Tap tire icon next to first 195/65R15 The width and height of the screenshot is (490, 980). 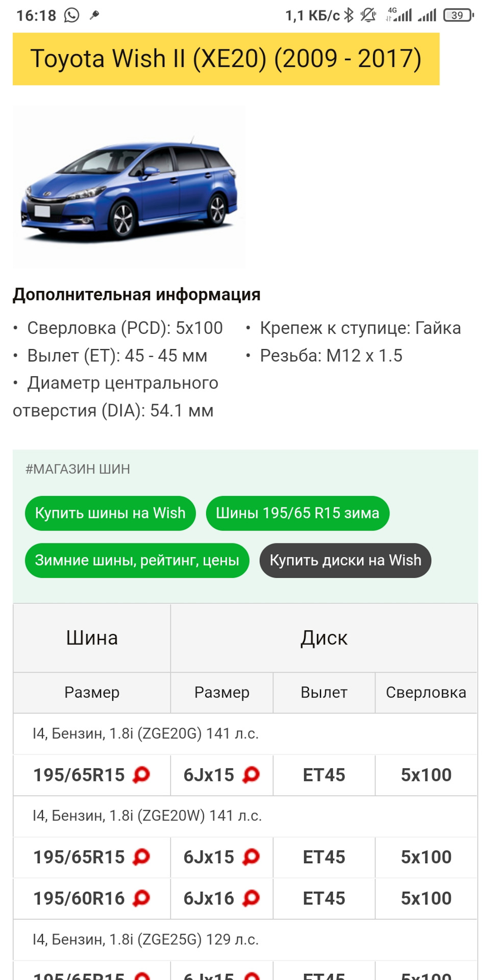coord(141,775)
